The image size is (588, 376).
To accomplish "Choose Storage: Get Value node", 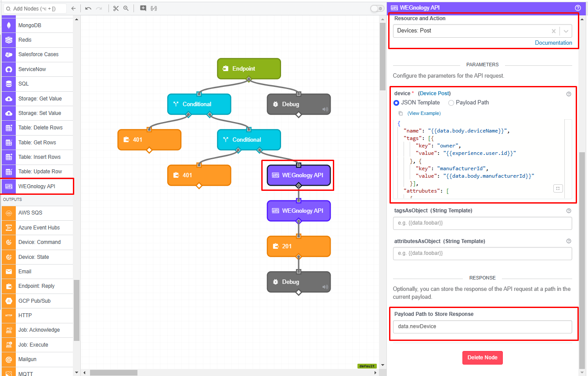I will click(x=37, y=99).
